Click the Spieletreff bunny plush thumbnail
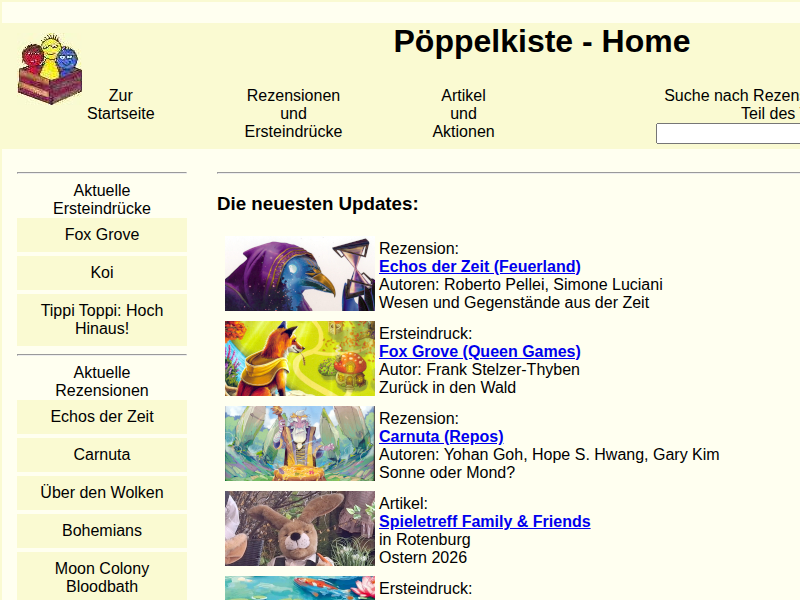 [299, 529]
